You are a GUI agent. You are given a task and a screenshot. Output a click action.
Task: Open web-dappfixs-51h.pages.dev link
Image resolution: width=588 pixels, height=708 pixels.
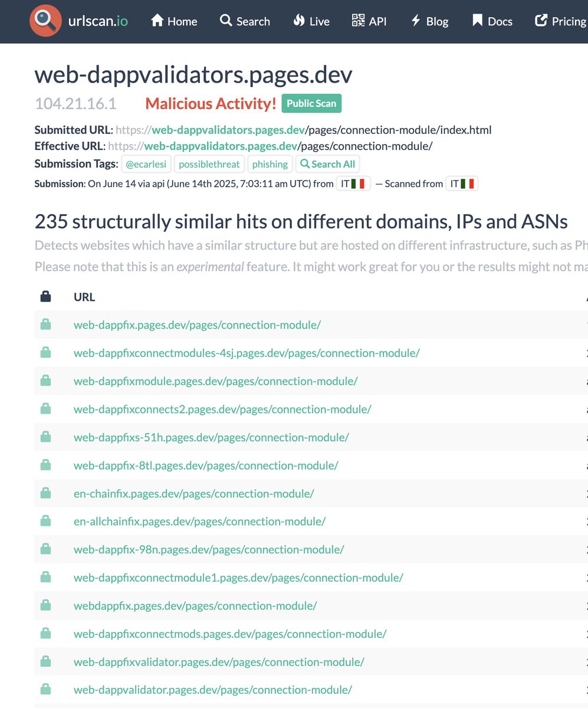coord(211,437)
